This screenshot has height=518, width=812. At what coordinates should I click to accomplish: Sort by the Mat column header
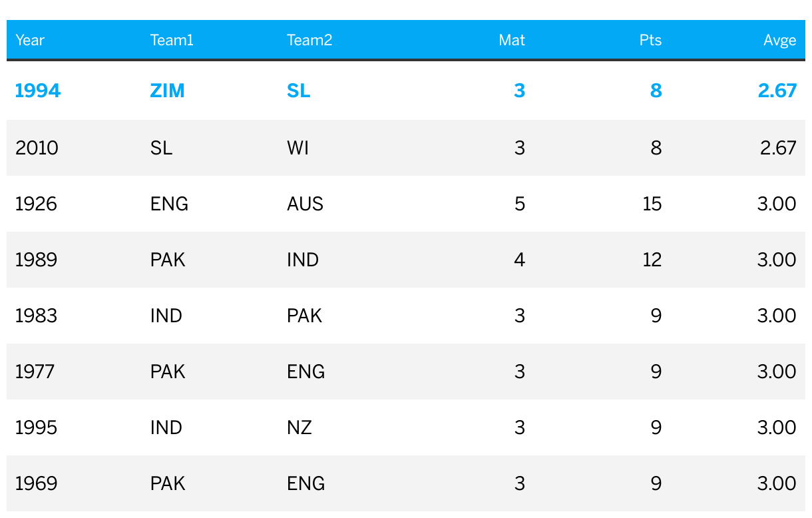click(x=511, y=41)
